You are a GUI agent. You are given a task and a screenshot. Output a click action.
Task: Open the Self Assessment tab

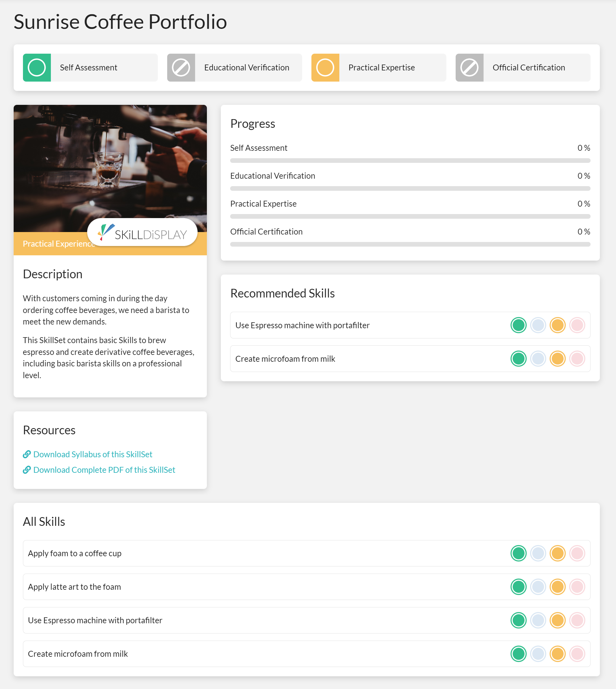pos(90,67)
